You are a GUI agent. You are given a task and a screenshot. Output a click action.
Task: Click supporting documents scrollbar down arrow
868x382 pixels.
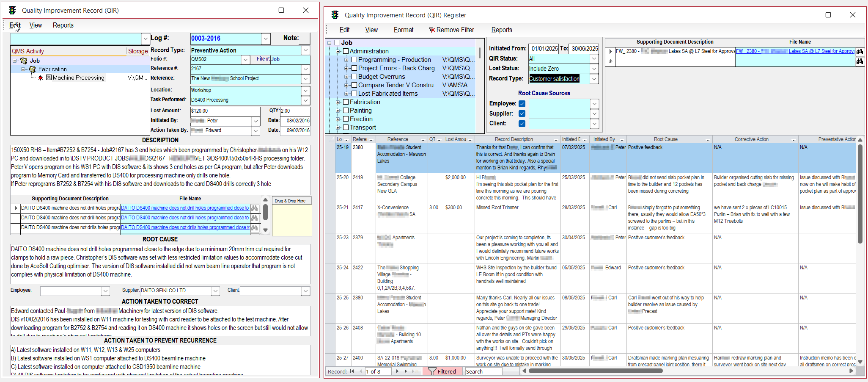pyautogui.click(x=265, y=230)
